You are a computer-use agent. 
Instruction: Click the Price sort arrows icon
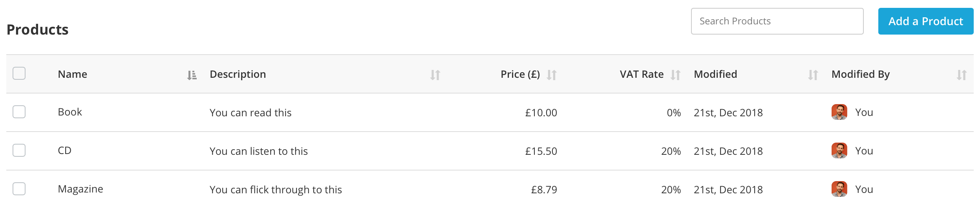552,75
